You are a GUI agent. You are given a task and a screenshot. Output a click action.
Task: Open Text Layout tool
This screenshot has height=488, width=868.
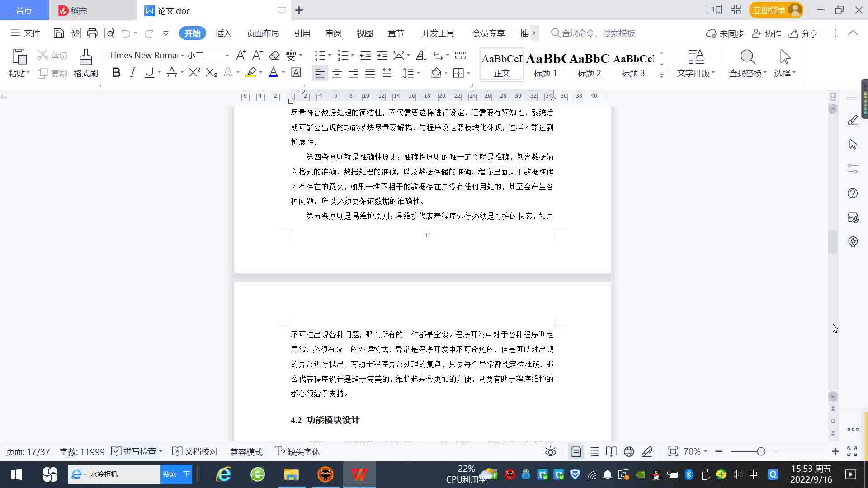pyautogui.click(x=696, y=63)
